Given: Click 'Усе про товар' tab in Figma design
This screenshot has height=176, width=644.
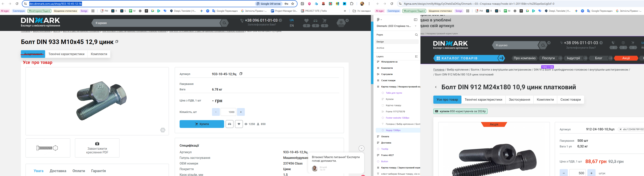Looking at the screenshot, I should pos(447,100).
